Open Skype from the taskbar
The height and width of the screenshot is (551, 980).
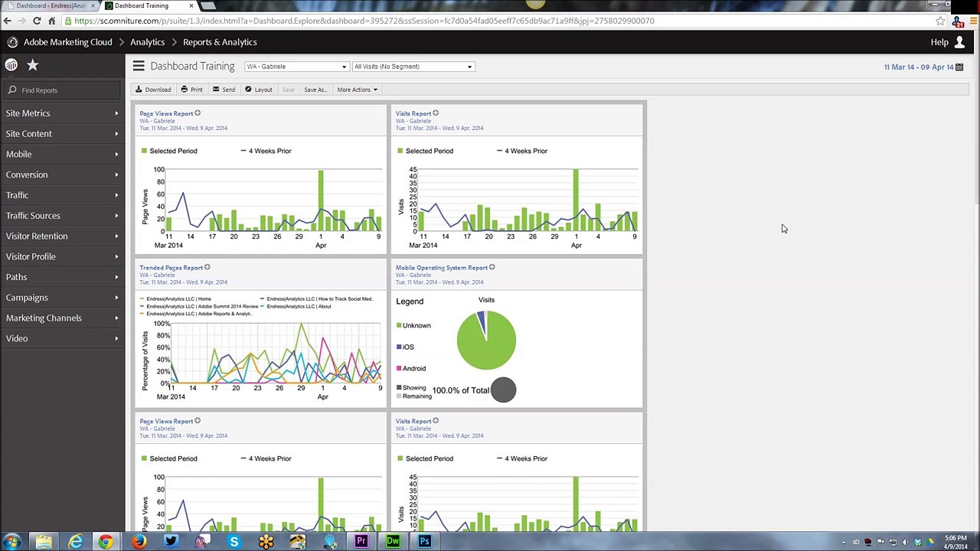coord(234,542)
